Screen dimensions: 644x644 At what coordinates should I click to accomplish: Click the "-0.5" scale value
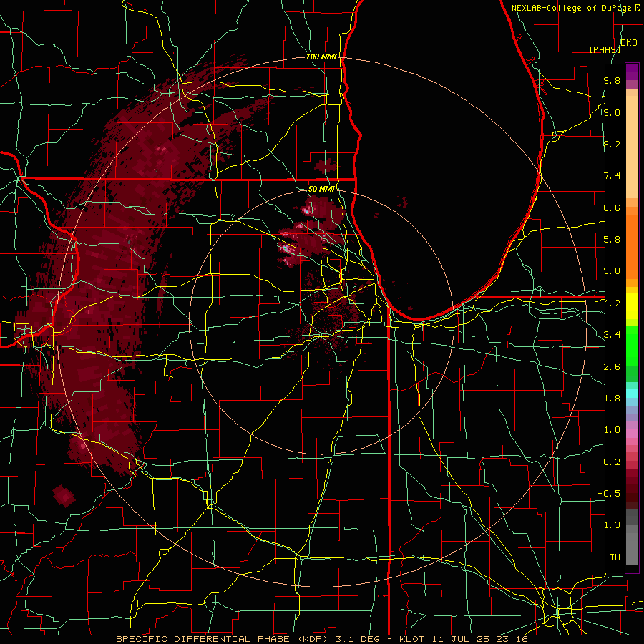[609, 494]
